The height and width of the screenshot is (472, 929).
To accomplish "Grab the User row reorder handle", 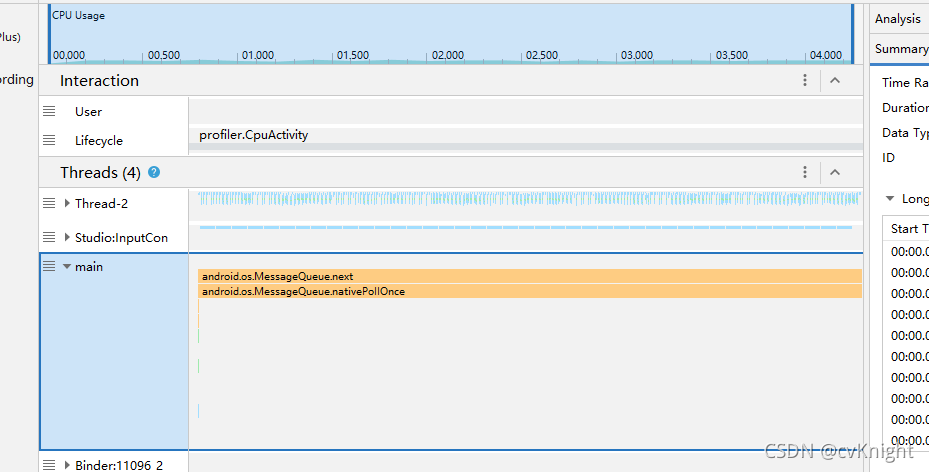I will click(x=49, y=111).
